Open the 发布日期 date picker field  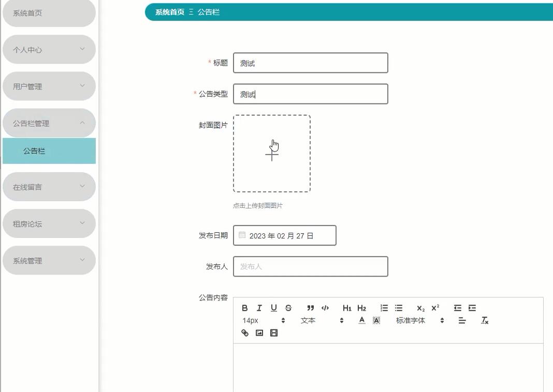click(x=285, y=235)
